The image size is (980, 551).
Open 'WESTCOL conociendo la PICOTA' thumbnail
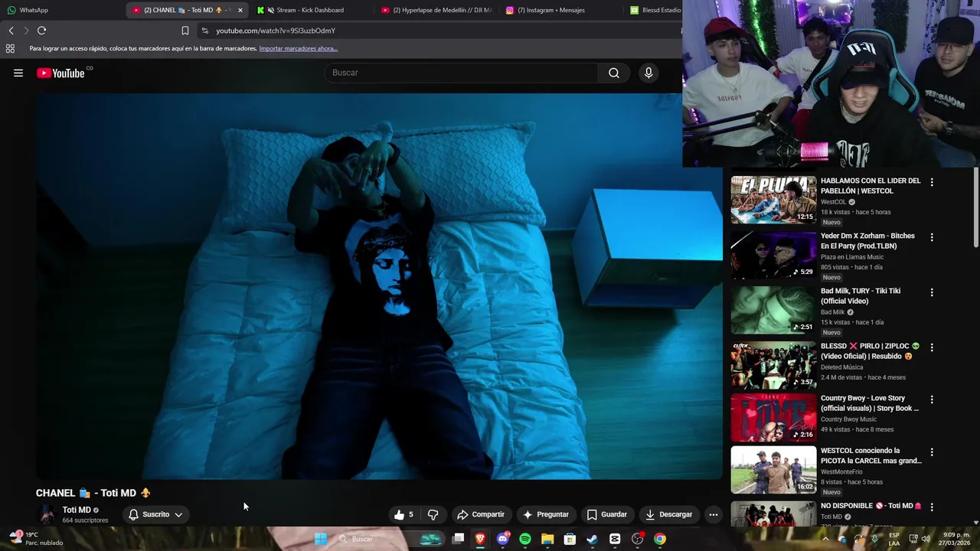773,470
